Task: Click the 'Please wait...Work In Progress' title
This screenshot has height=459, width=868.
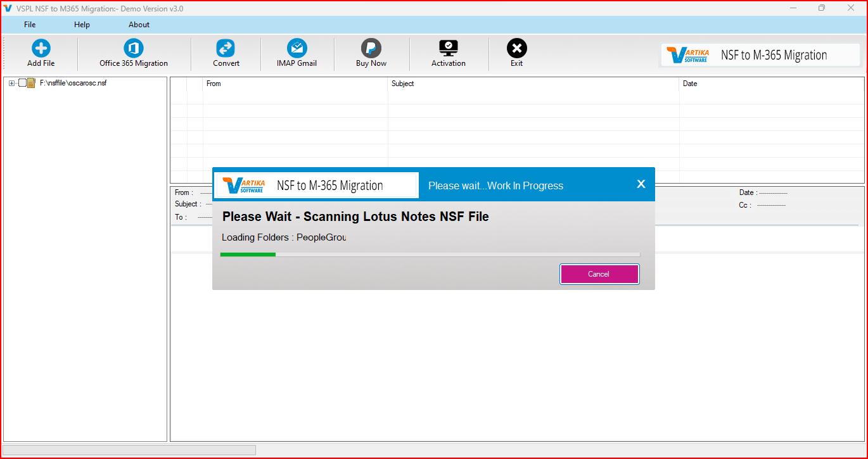Action: coord(495,185)
